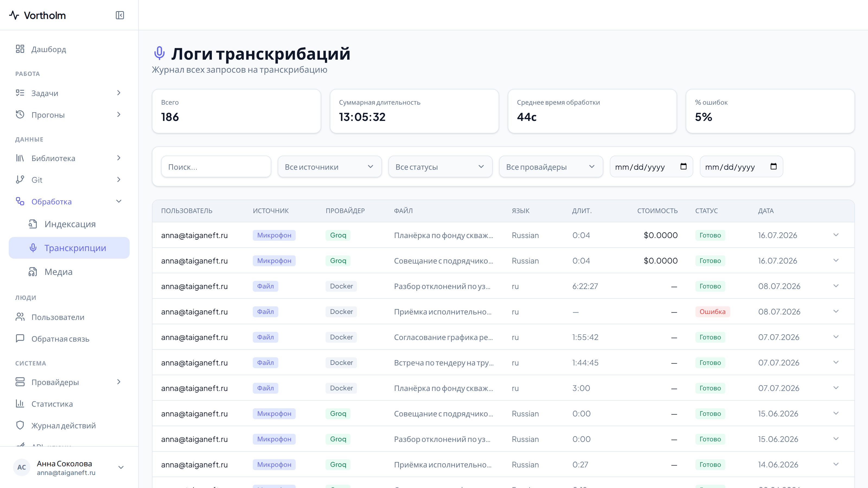Click the Пользователи people icon
Screen dimensions: 868x488
click(20, 317)
